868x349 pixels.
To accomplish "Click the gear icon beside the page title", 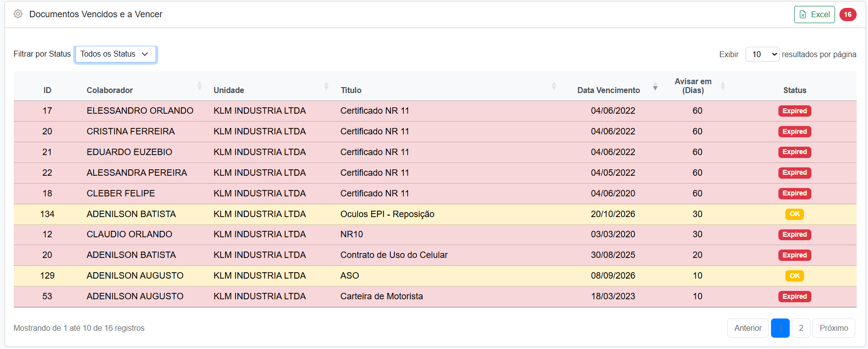I will [x=18, y=14].
